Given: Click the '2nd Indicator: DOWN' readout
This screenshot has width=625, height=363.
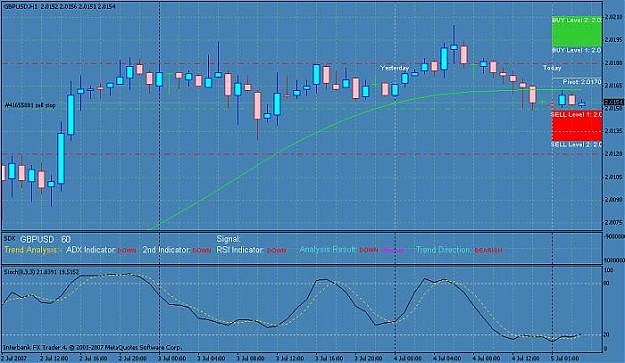Looking at the screenshot, I should coord(177,250).
